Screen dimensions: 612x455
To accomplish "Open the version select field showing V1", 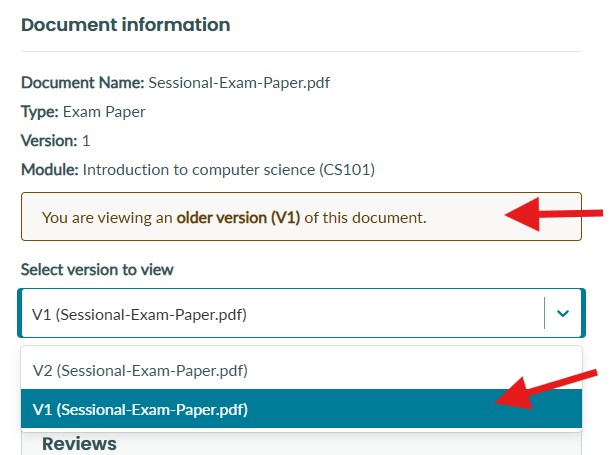I will (x=301, y=313).
